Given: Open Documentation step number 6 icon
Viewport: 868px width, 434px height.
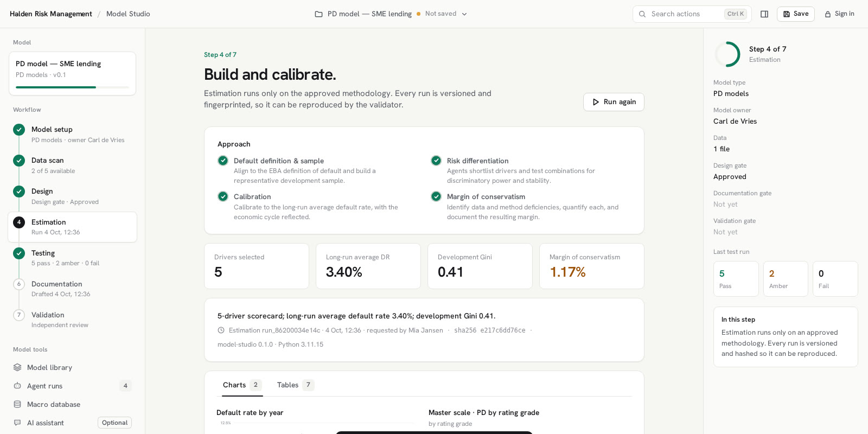Looking at the screenshot, I should click(19, 284).
